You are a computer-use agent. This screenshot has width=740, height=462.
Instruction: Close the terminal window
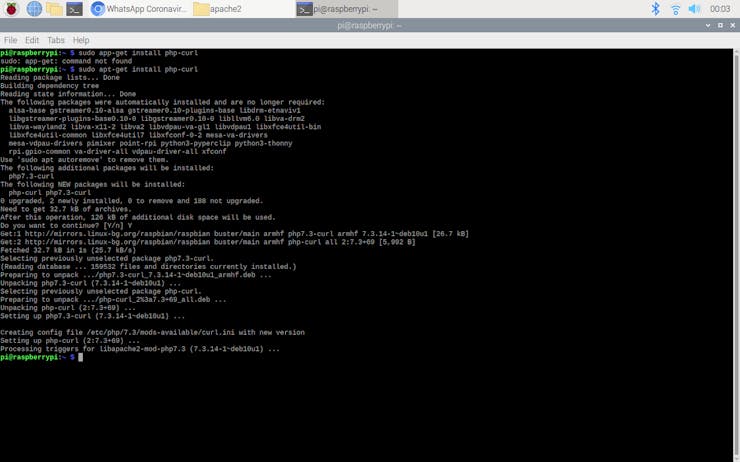coord(732,25)
